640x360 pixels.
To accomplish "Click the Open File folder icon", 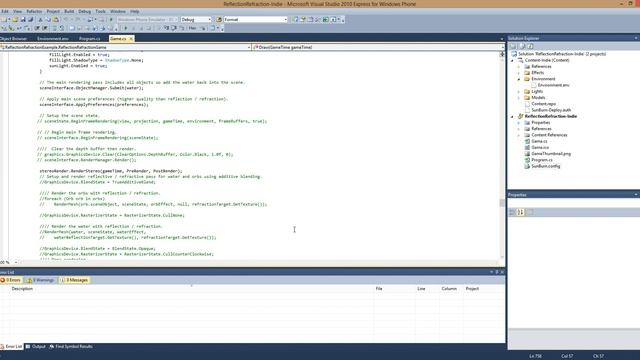I will click(15, 20).
